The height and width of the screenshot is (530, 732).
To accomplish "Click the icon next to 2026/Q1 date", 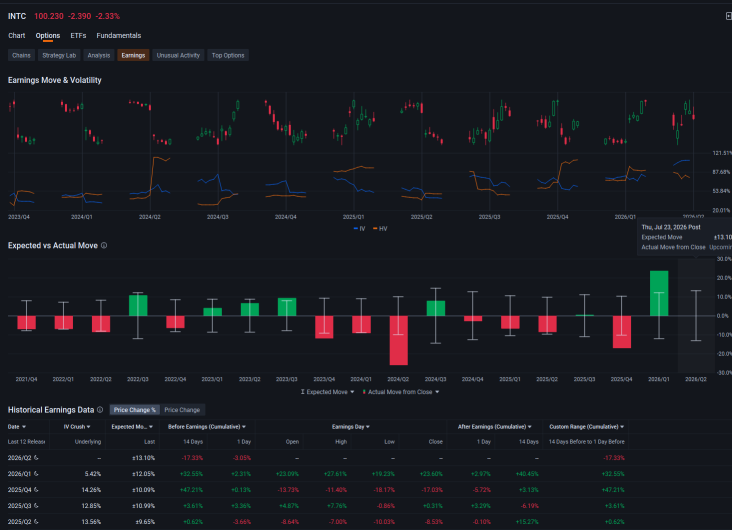I will [36, 474].
